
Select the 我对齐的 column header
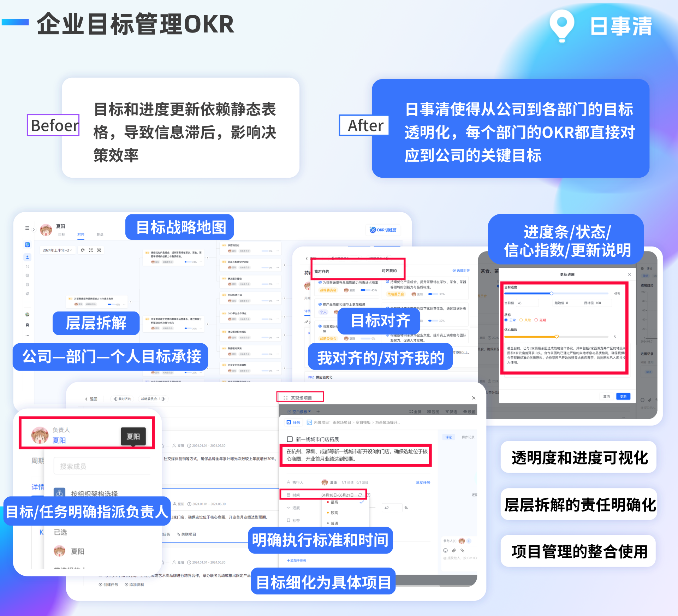pos(322,272)
